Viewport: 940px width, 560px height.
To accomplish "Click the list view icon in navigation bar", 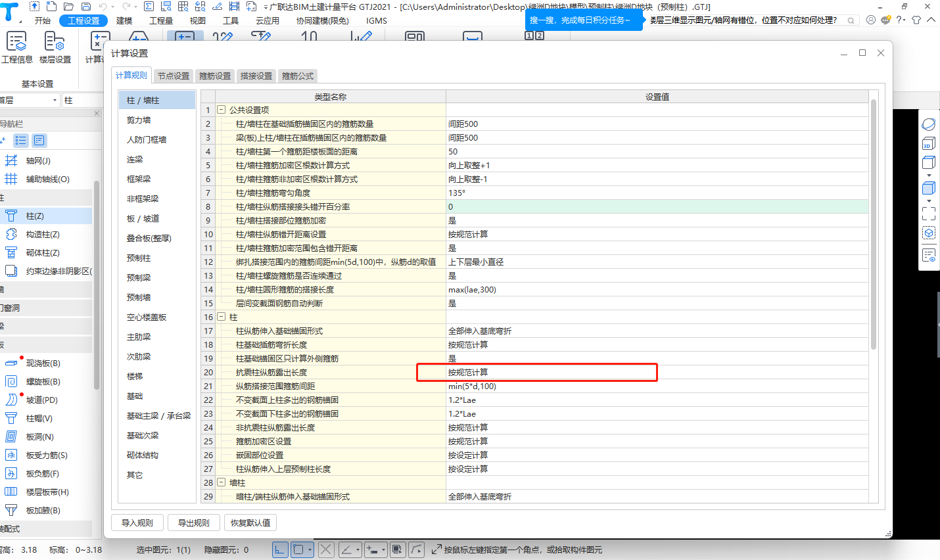I will pos(21,140).
